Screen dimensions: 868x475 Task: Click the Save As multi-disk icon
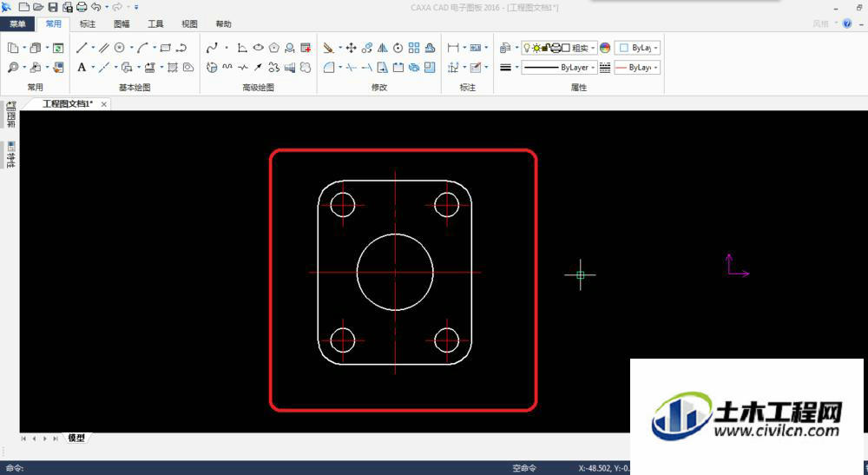[68, 7]
